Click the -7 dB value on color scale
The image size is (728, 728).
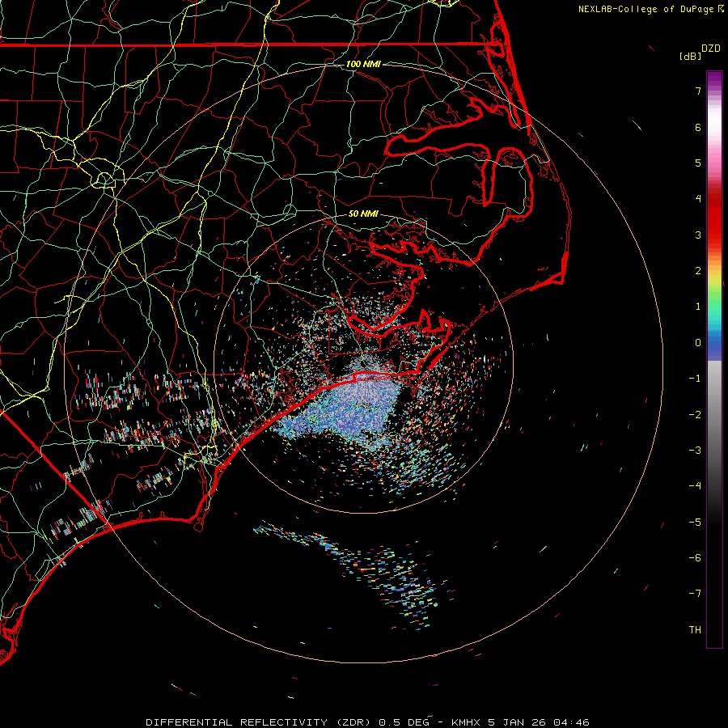(x=695, y=594)
